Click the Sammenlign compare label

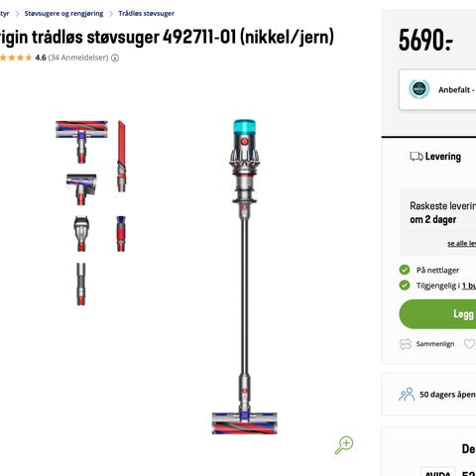point(435,344)
